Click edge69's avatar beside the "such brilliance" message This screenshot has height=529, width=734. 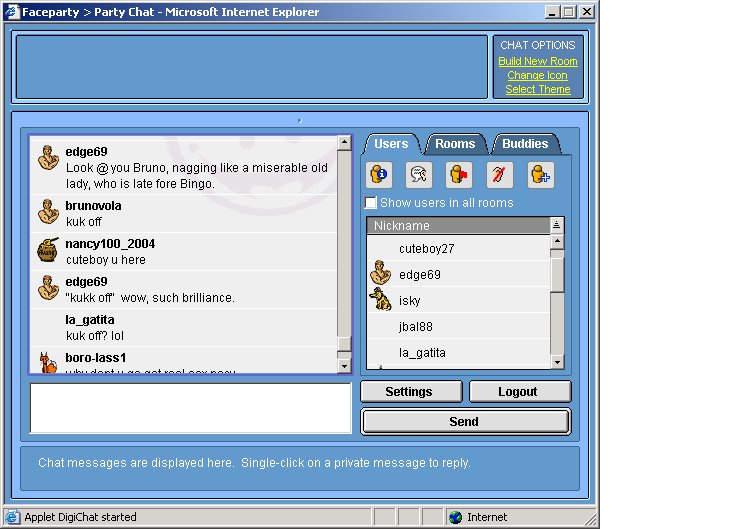click(x=48, y=287)
